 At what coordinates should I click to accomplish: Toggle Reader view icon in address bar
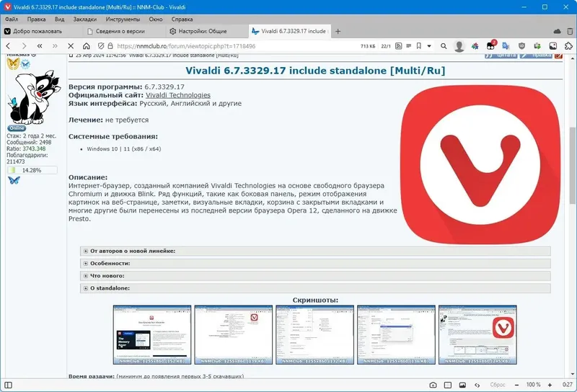[x=408, y=46]
